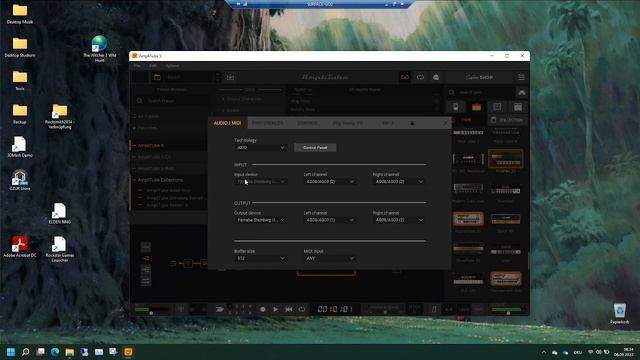Click the metronome icon in bottom bar
This screenshot has width=640, height=360.
pyautogui.click(x=434, y=310)
